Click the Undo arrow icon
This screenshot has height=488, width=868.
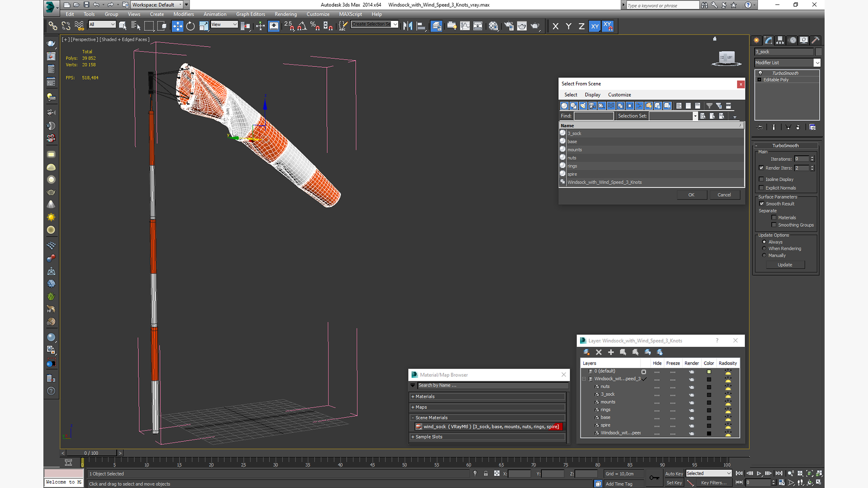coord(96,5)
